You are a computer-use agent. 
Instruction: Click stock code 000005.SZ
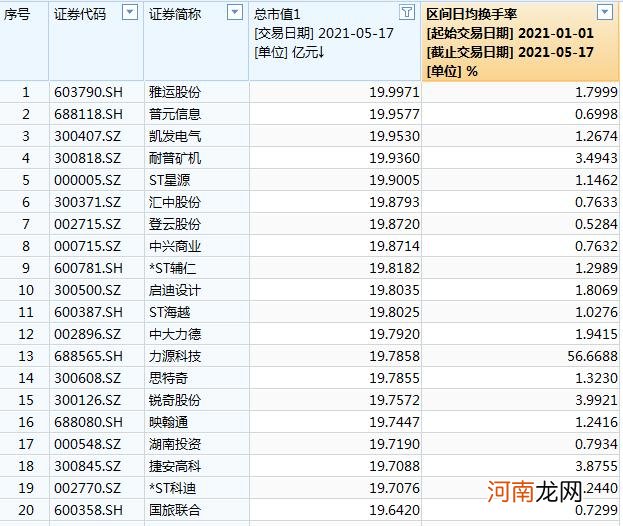click(x=87, y=180)
